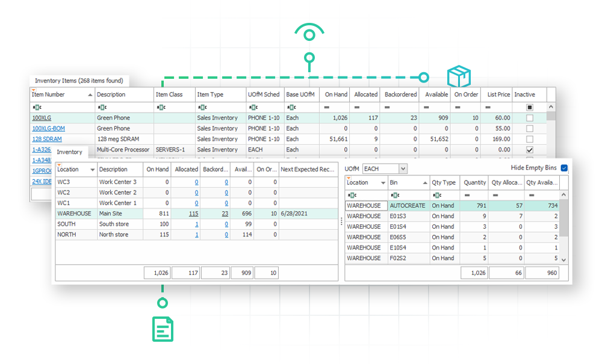Click the aBc filter icon under Qty Type column
602x364 pixels.
[436, 194]
